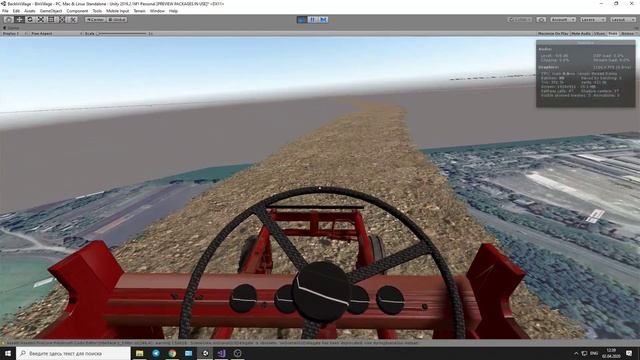Open the Layout dropdown
The width and height of the screenshot is (640, 360).
[x=622, y=20]
